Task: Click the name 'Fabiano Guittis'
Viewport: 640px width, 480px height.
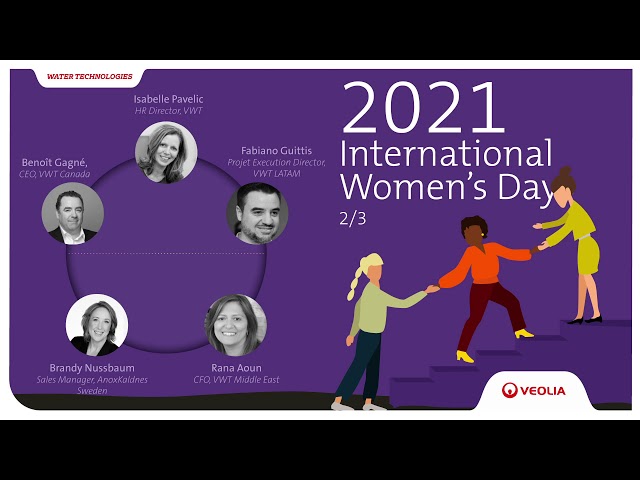Action: point(276,151)
